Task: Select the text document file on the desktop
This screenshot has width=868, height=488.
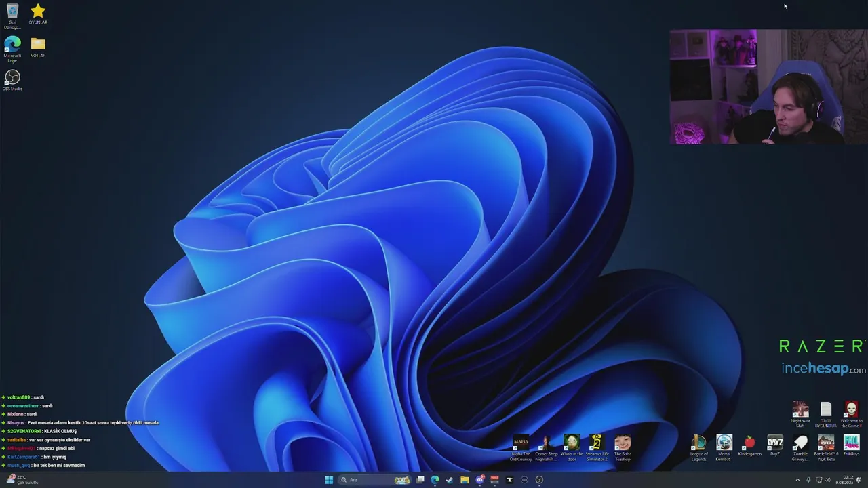Action: 826,414
